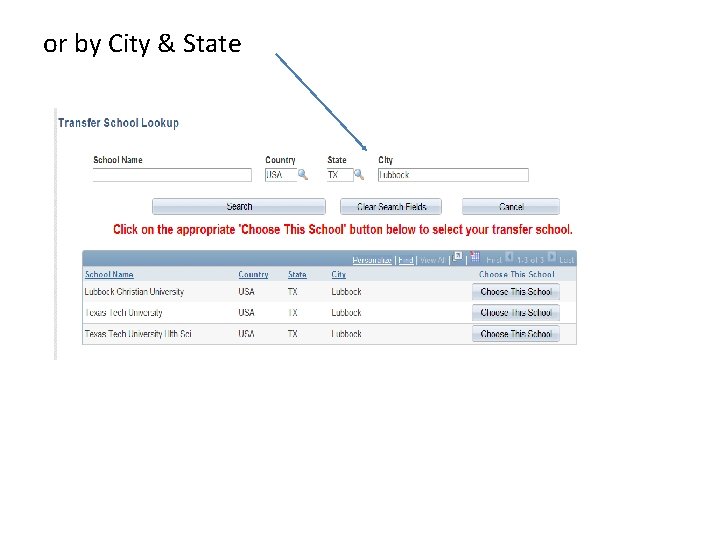The height and width of the screenshot is (540, 720).
Task: Choose This School for Lubbock Christian University
Action: (516, 292)
